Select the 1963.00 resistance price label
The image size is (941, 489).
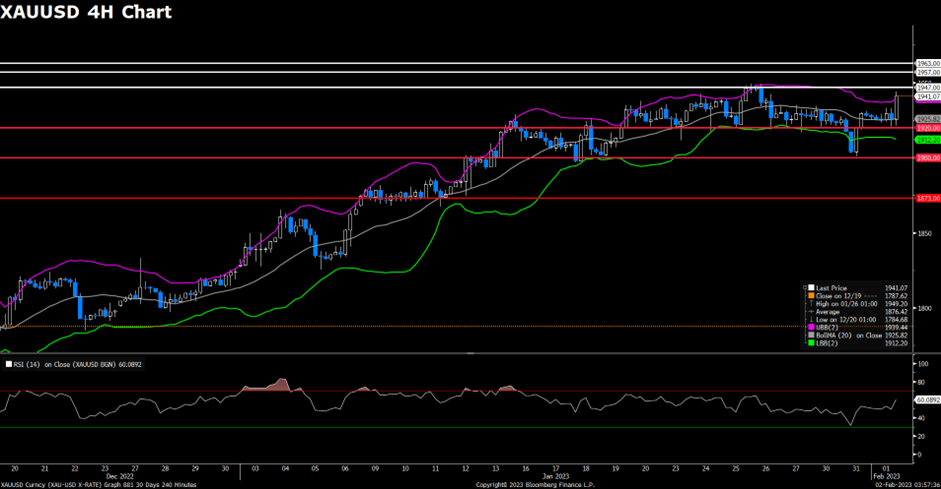coord(927,63)
